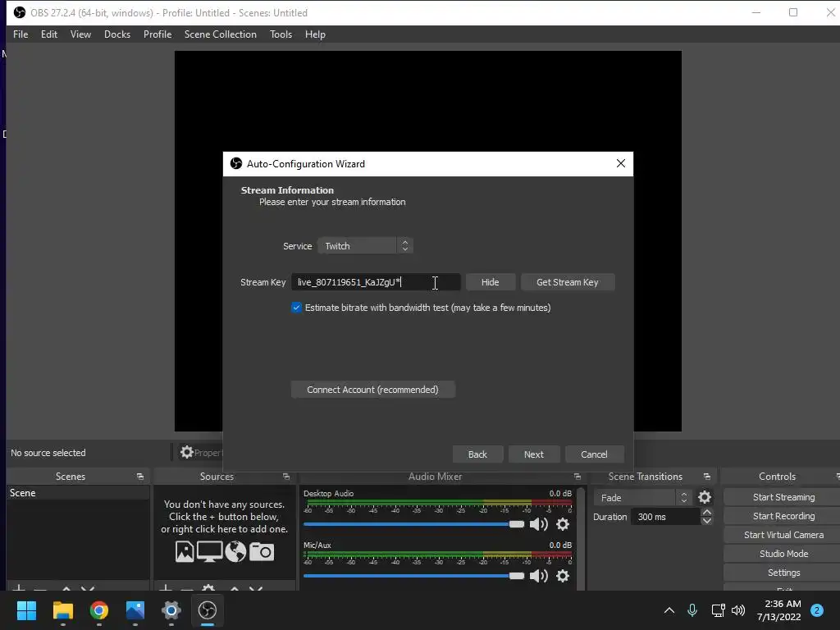840x630 pixels.
Task: Click the Get Stream Key button
Action: [568, 282]
